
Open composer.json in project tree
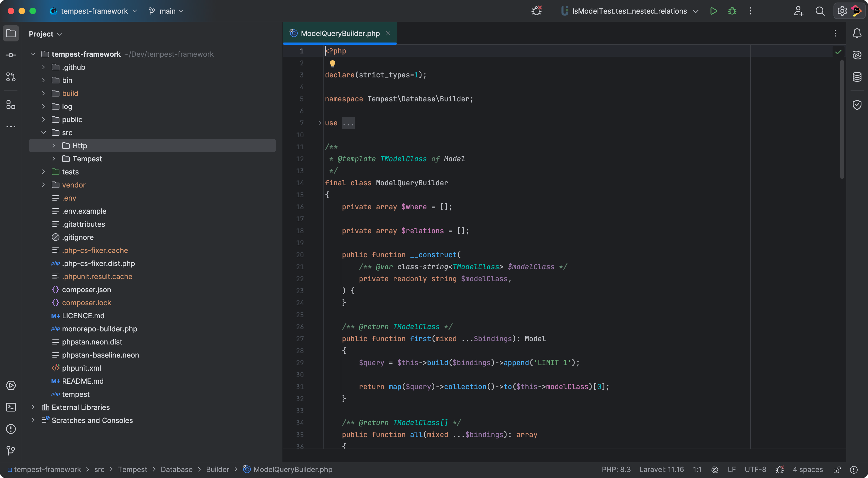tap(86, 290)
